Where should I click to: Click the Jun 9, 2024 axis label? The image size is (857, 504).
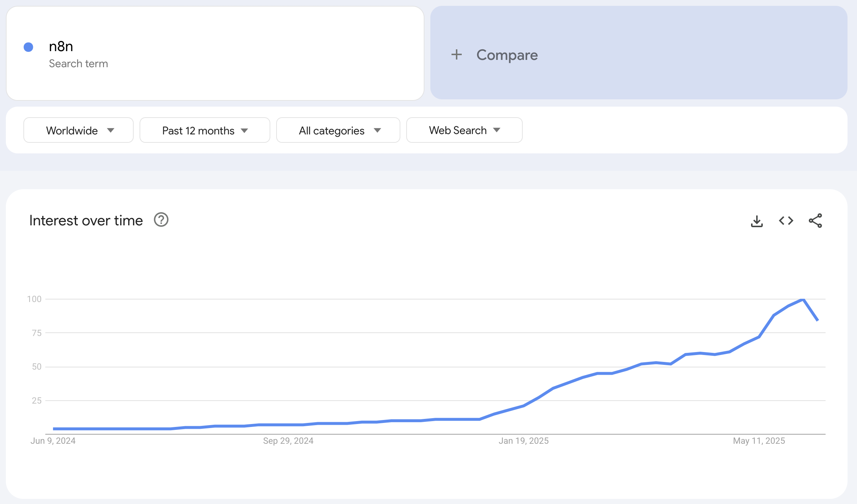pyautogui.click(x=53, y=441)
